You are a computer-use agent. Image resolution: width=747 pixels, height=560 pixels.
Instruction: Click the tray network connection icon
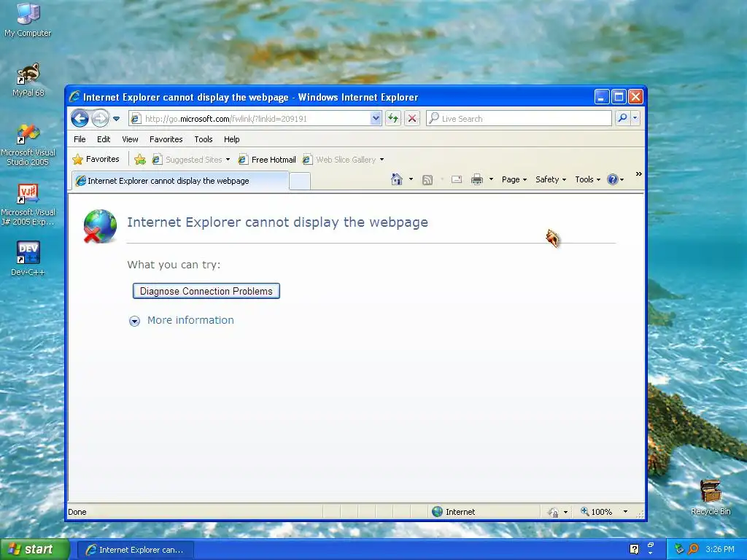679,550
